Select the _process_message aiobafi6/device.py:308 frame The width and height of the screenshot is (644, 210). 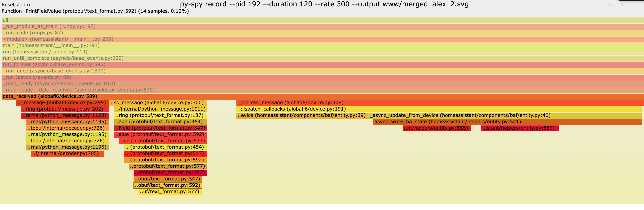290,103
